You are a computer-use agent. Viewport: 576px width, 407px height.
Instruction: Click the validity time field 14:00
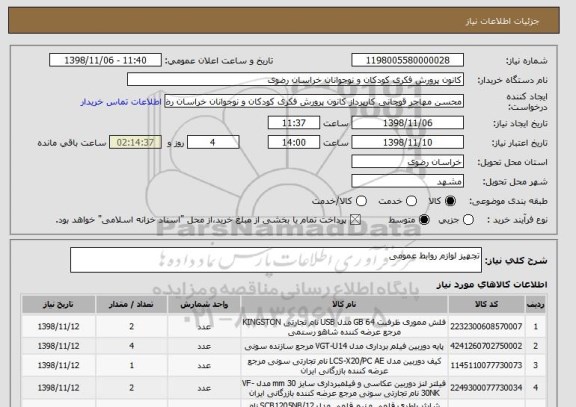click(x=294, y=142)
